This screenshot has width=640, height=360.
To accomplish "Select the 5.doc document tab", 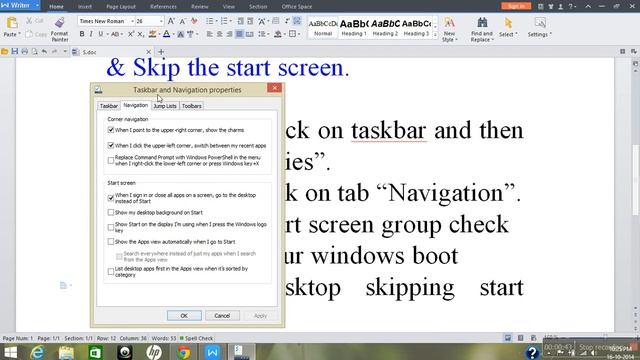I will click(110, 52).
